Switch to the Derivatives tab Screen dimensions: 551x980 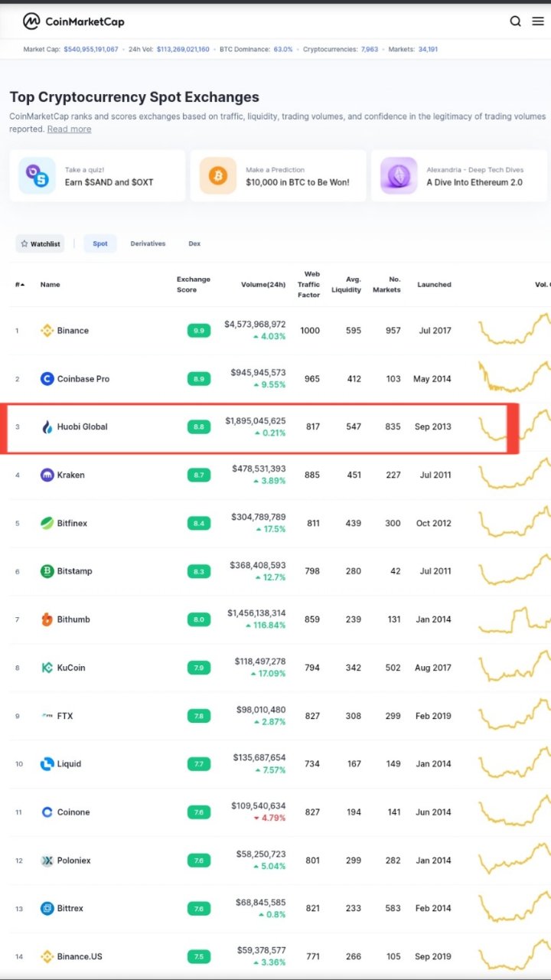148,243
